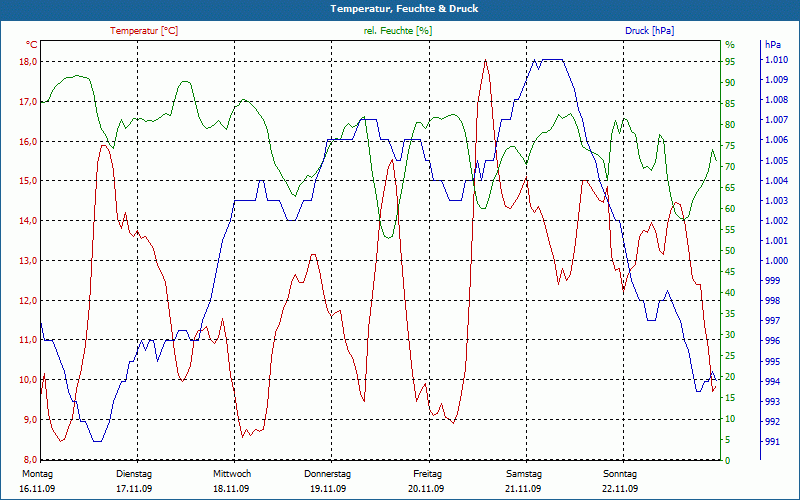Click the 'Dienstag' day label
The height and width of the screenshot is (500, 800).
pyautogui.click(x=134, y=474)
